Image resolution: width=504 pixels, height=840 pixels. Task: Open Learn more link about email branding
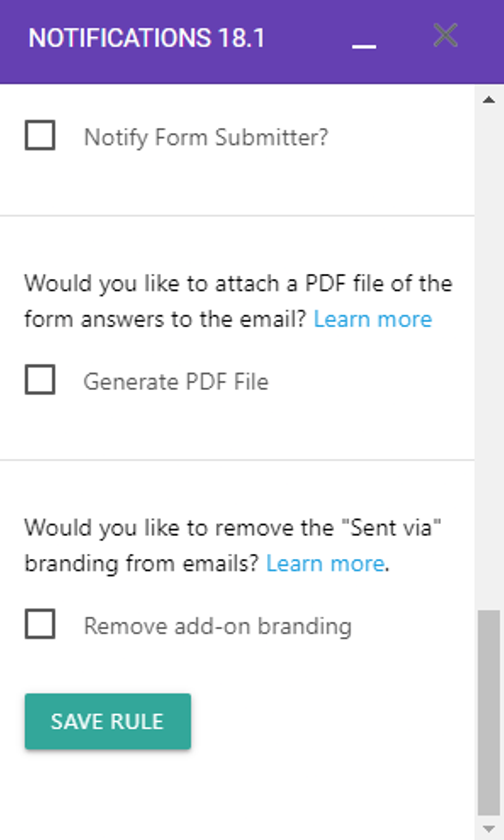coord(325,563)
